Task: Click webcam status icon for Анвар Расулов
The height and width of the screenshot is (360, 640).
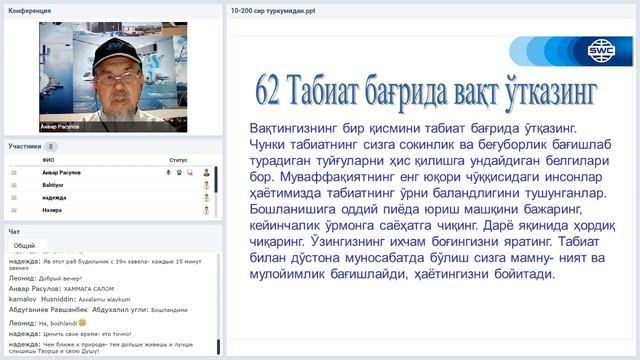Action: point(179,173)
